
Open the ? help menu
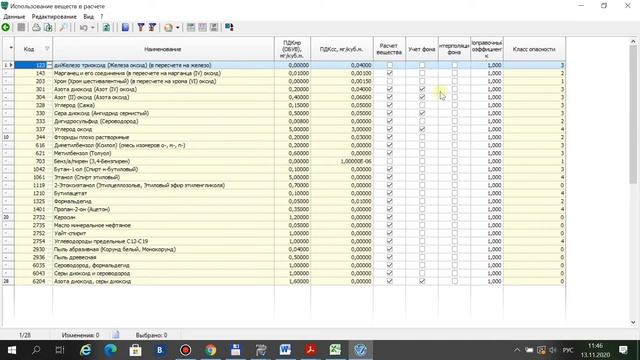point(102,17)
